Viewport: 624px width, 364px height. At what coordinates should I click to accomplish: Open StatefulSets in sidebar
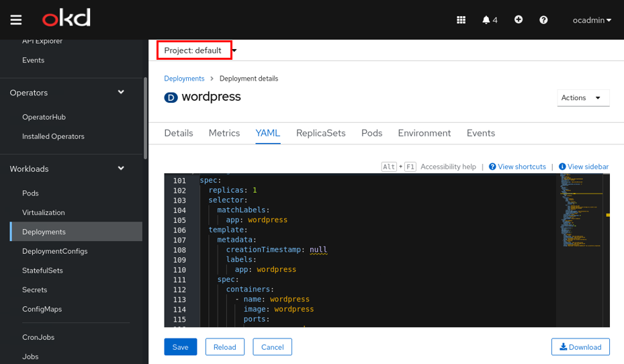pyautogui.click(x=42, y=271)
